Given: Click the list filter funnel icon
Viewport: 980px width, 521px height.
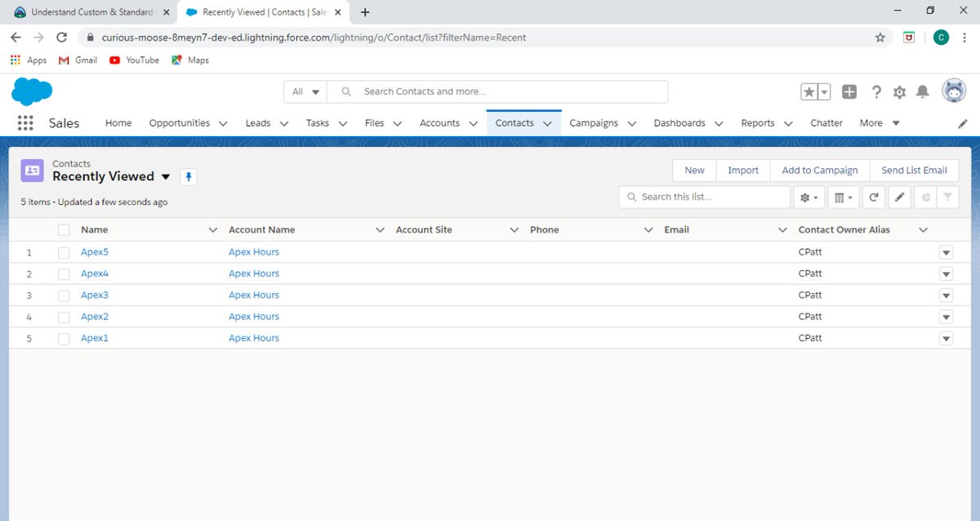Looking at the screenshot, I should pos(947,197).
